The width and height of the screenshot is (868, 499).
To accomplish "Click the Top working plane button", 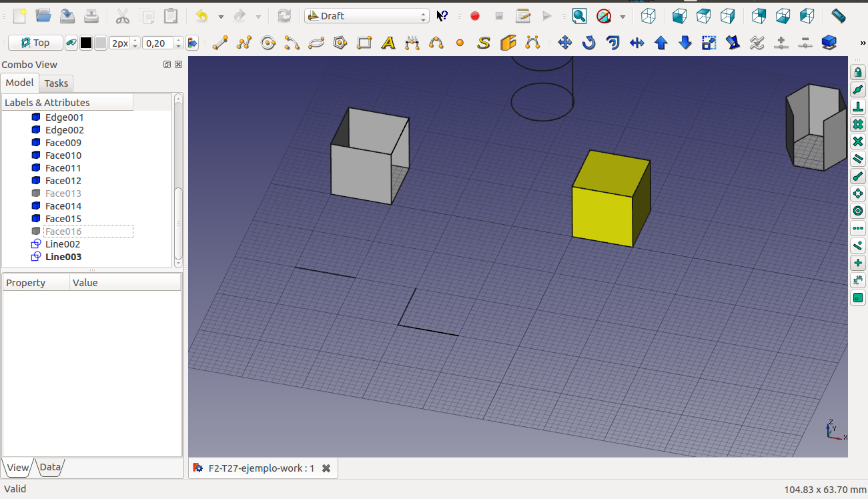I will (x=35, y=43).
